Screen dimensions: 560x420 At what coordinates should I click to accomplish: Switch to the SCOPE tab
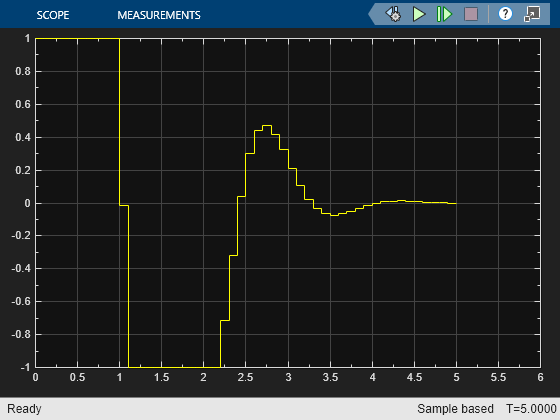(x=53, y=15)
